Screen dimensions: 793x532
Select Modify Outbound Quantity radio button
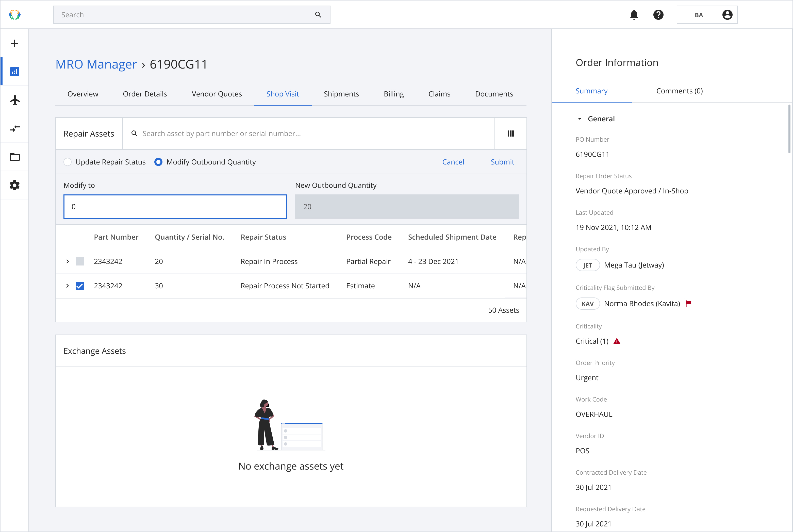(158, 162)
